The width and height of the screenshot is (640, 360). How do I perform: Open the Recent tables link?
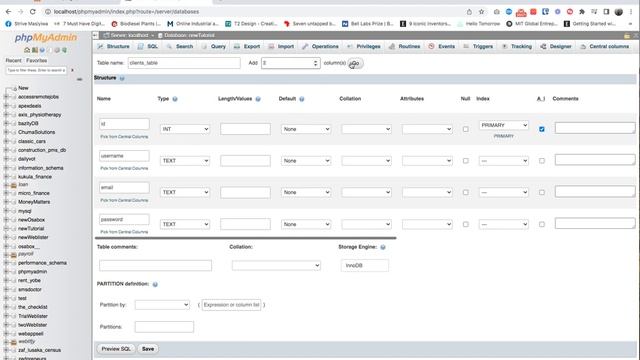coord(13,60)
